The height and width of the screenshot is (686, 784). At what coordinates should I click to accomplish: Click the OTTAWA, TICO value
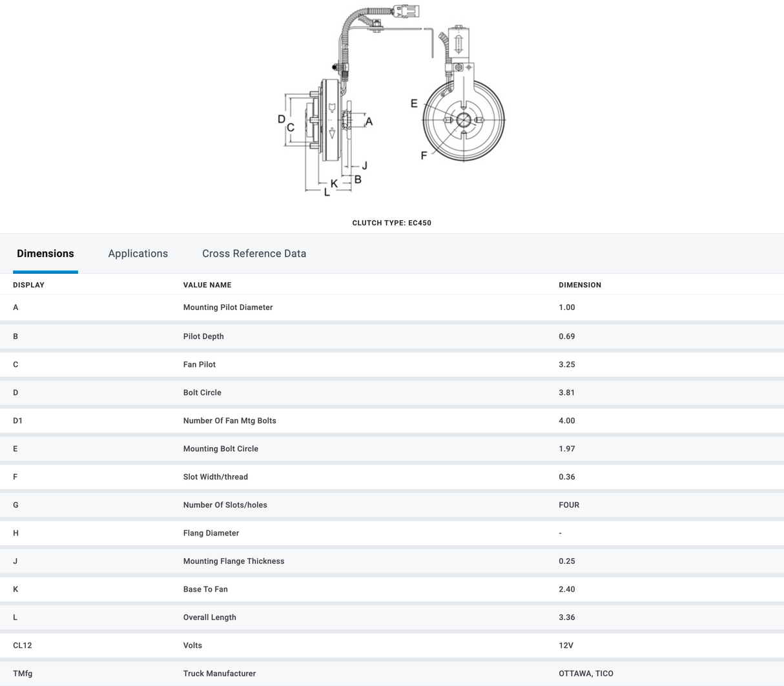click(x=586, y=674)
